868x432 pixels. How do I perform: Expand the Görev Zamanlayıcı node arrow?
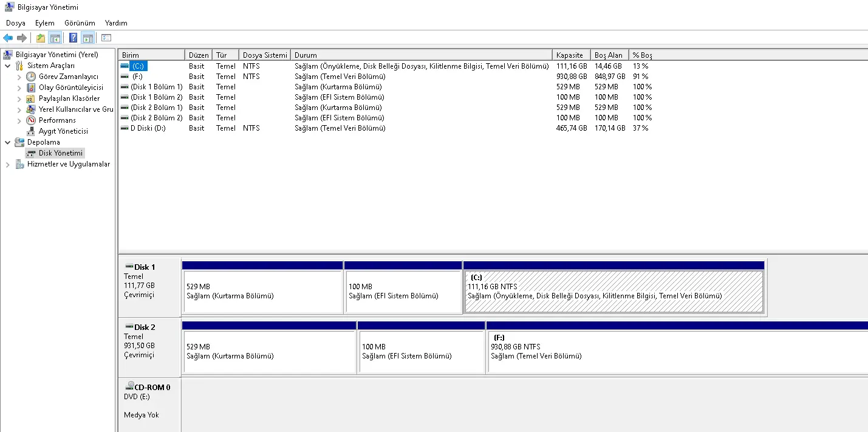(x=19, y=77)
